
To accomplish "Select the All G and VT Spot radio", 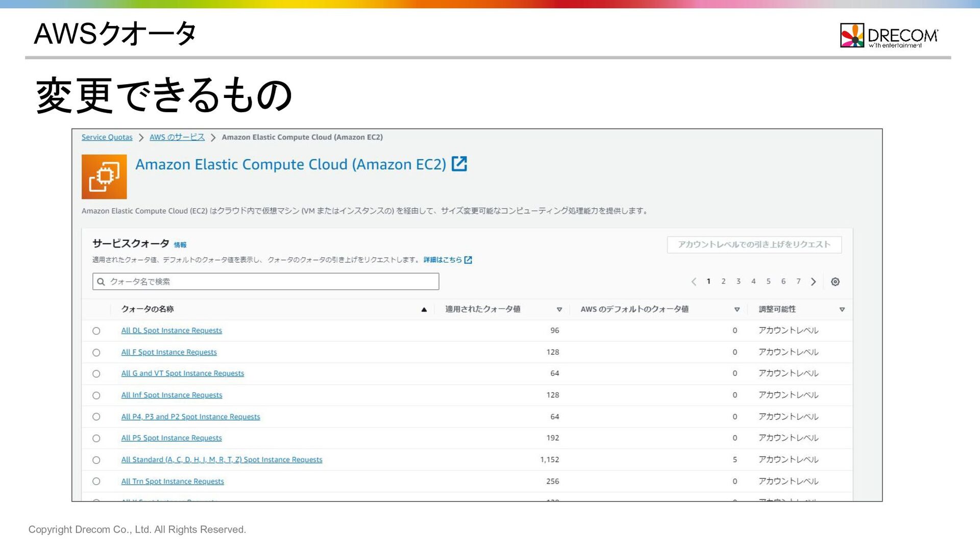I will 96,374.
